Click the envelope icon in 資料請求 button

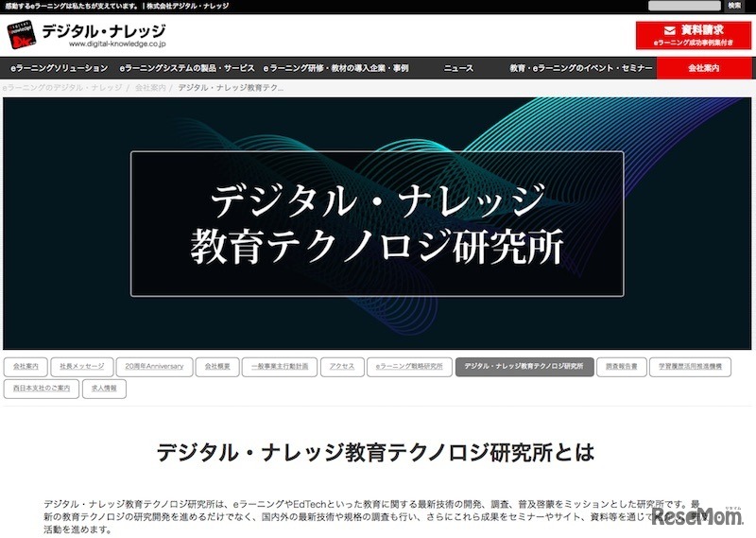click(669, 30)
